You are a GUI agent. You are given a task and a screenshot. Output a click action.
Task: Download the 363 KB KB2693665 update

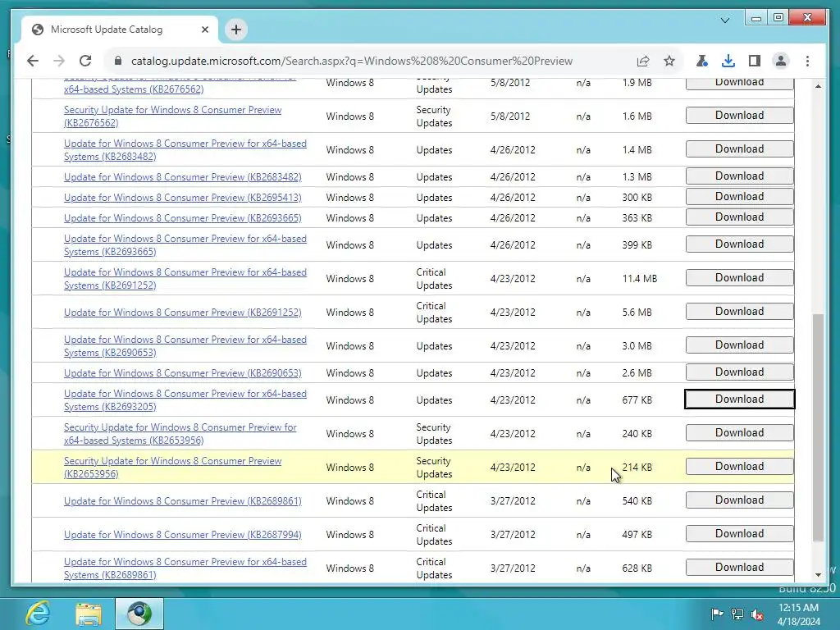(739, 217)
